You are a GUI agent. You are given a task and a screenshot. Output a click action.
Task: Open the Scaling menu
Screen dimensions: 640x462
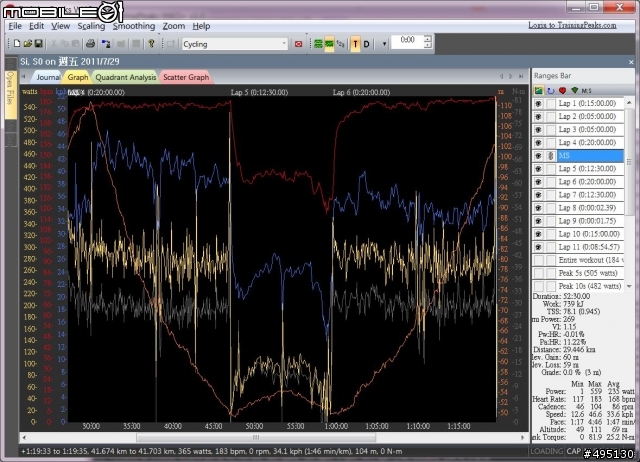pos(91,26)
